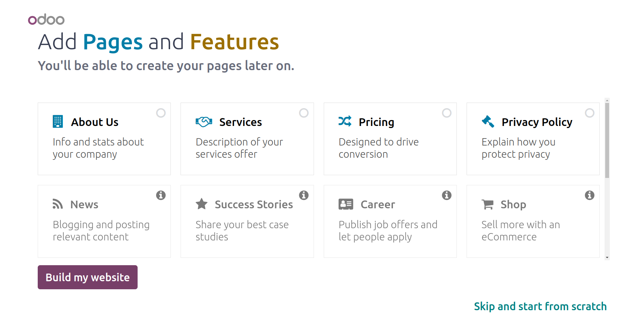This screenshot has width=644, height=328.
Task: Click the Services handshake icon
Action: [204, 121]
